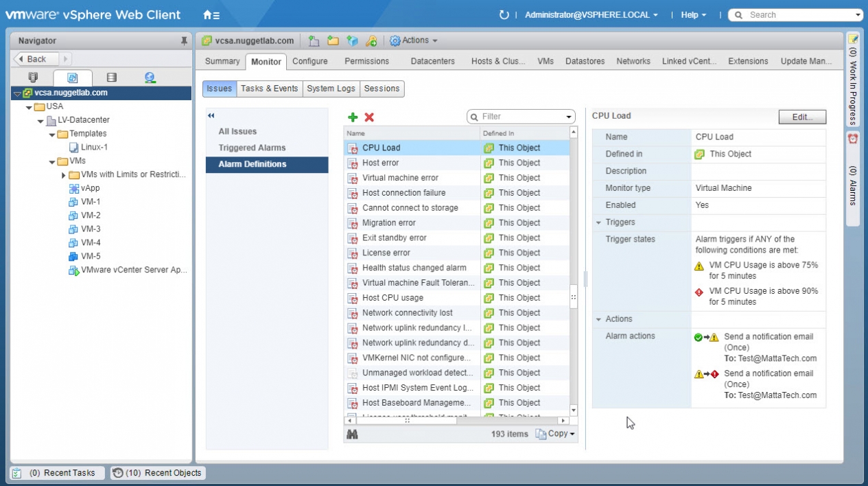Open the Tasks & Events tab
Screen dimensions: 868x486
(269, 89)
